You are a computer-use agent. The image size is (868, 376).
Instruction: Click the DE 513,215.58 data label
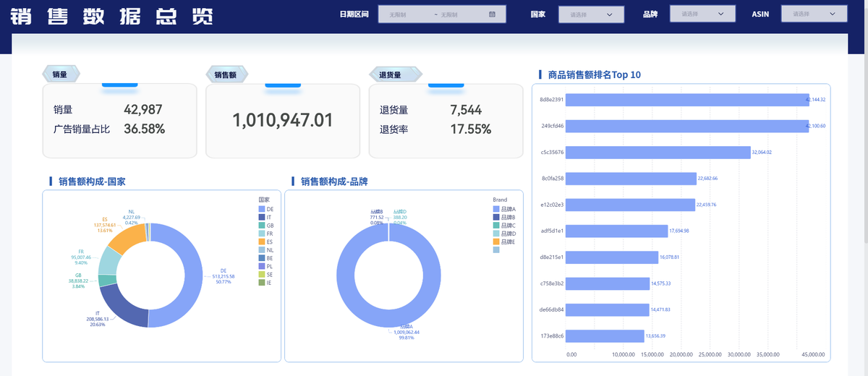[x=223, y=276]
